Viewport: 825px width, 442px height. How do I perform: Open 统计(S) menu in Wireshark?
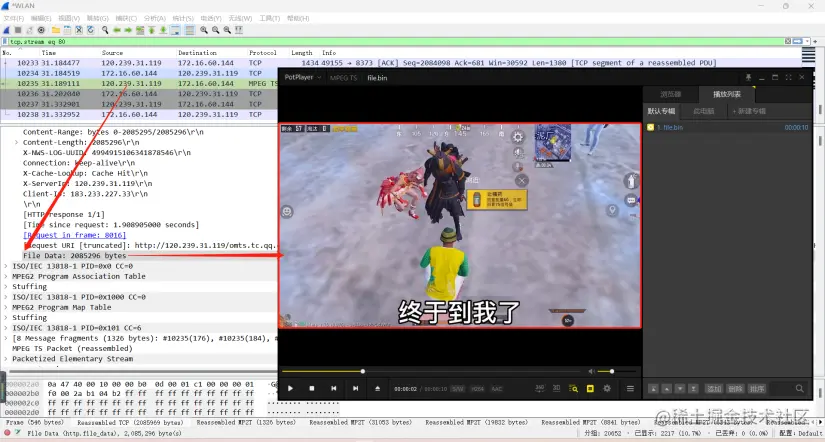pyautogui.click(x=183, y=18)
